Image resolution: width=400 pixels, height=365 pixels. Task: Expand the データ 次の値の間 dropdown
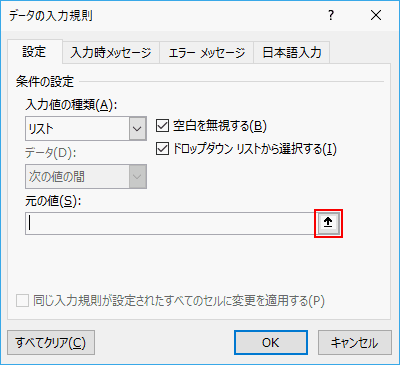(86, 176)
